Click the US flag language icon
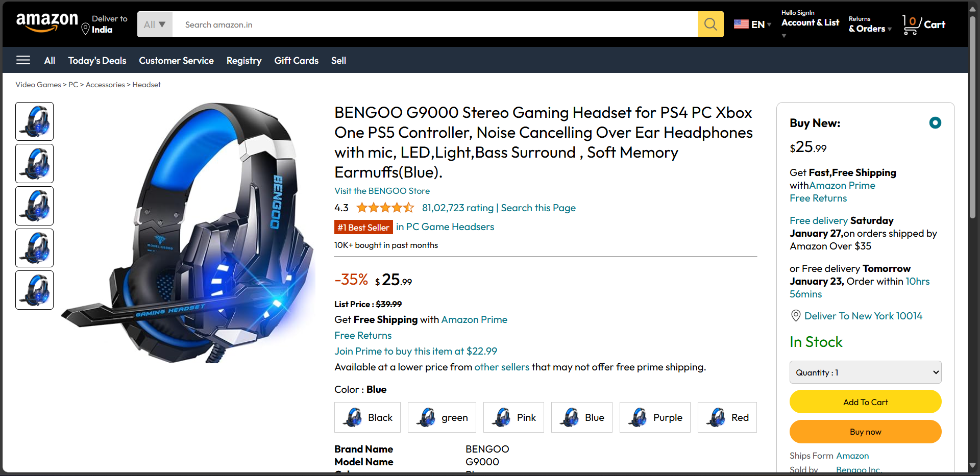The image size is (980, 476). click(x=741, y=24)
